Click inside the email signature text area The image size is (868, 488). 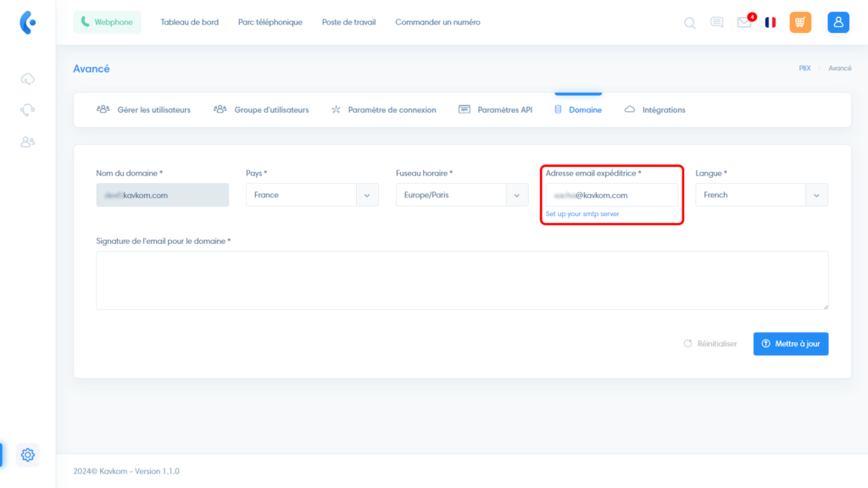462,280
